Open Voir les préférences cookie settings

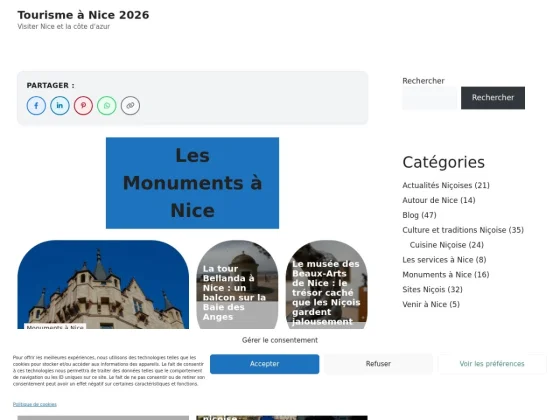pyautogui.click(x=492, y=364)
